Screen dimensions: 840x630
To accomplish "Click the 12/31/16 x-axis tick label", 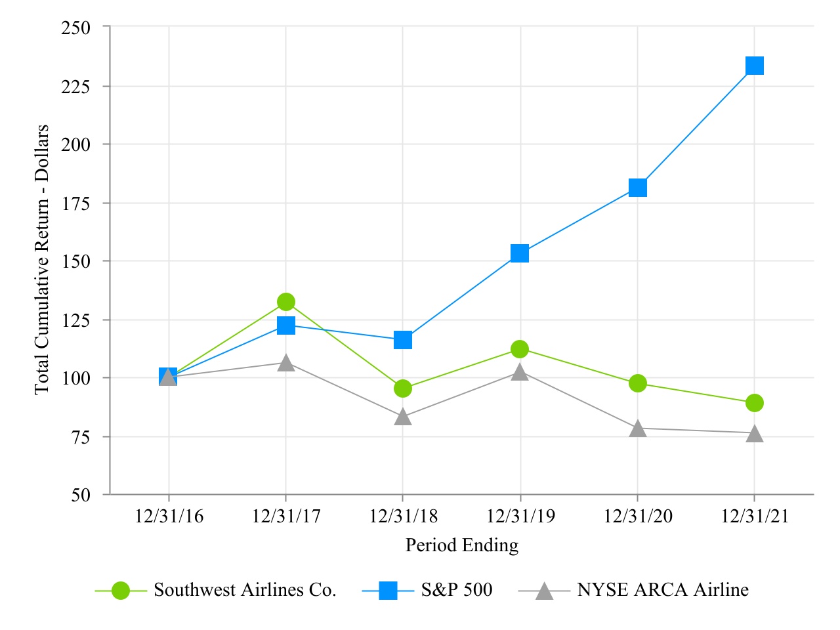I will [x=169, y=516].
